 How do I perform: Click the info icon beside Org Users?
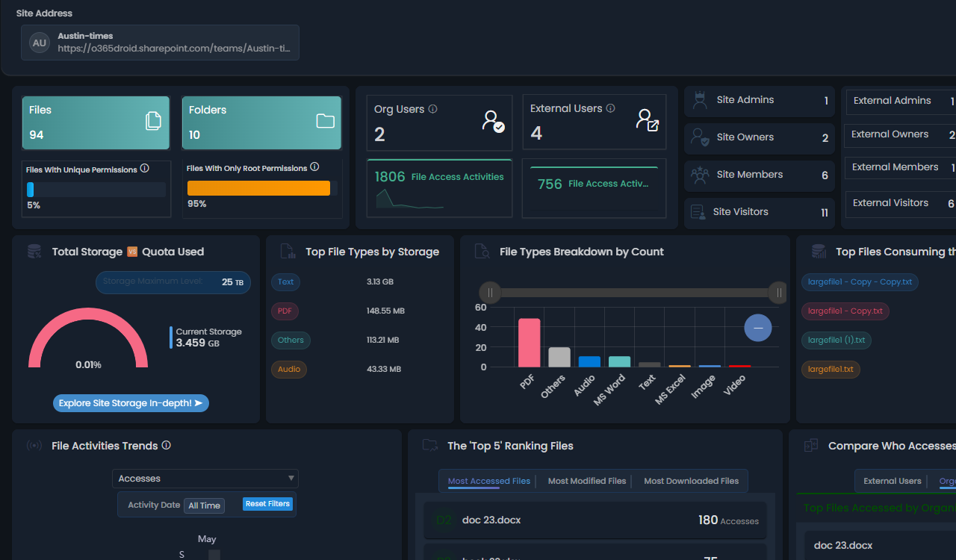tap(432, 109)
